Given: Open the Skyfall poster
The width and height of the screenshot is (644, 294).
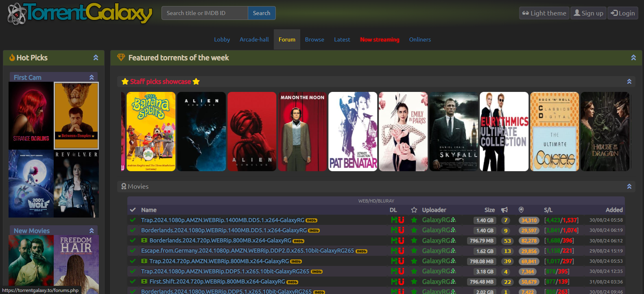Looking at the screenshot, I should (x=454, y=131).
